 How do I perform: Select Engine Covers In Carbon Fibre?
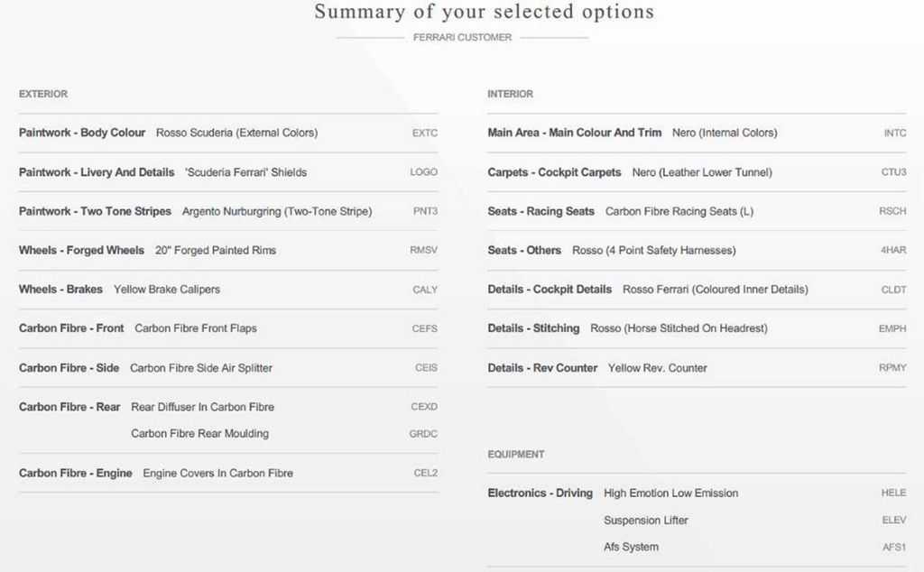tap(217, 473)
